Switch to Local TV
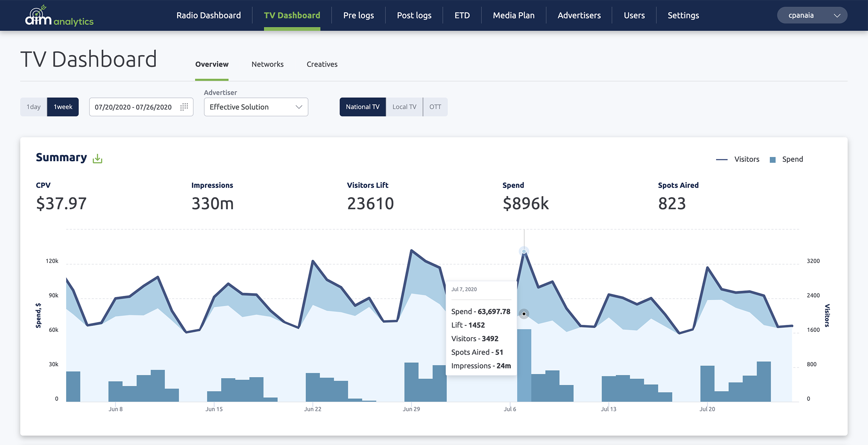This screenshot has height=445, width=868. (x=404, y=107)
